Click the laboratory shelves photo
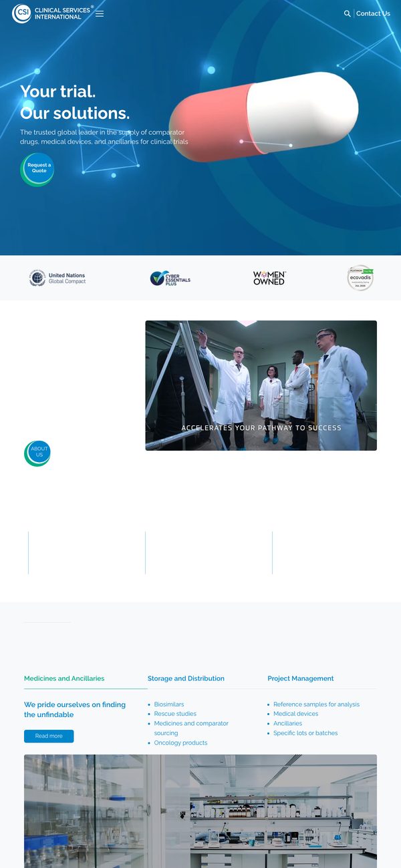Image resolution: width=401 pixels, height=868 pixels. tap(200, 811)
